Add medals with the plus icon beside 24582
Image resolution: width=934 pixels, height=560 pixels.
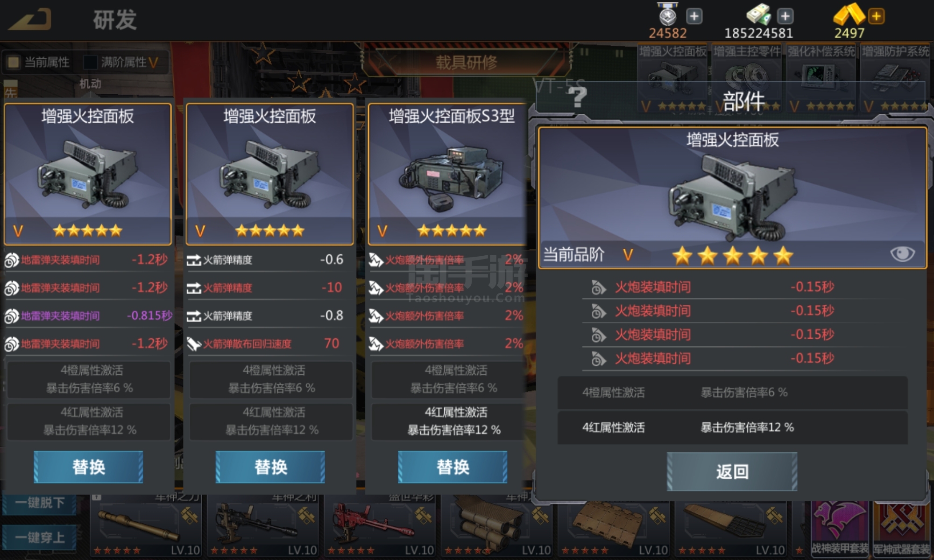pos(694,16)
